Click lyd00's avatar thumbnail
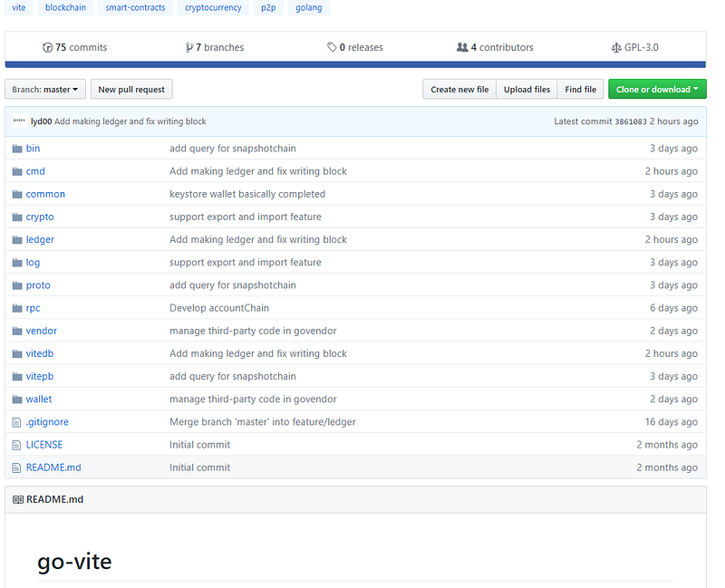The width and height of the screenshot is (725, 588). (19, 121)
